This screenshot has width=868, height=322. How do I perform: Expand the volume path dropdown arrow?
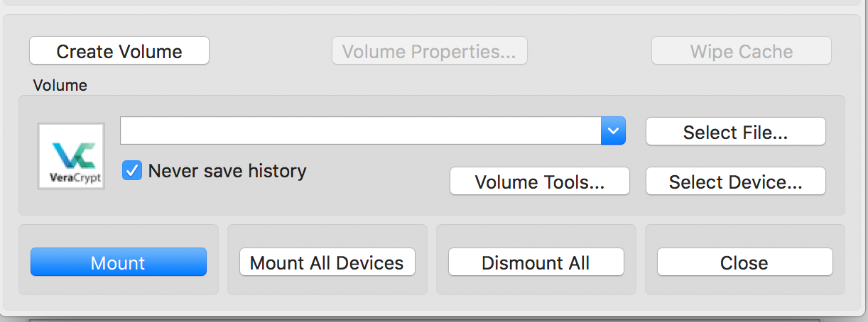click(x=613, y=131)
